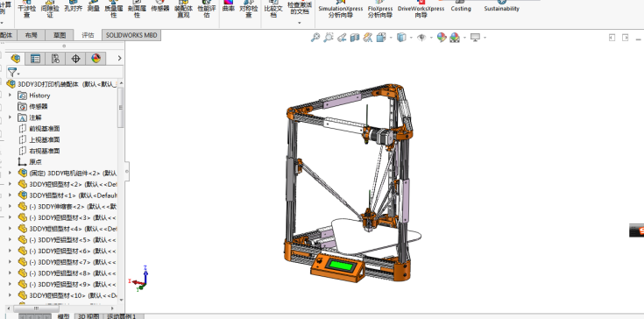Open the 间隙验证 clearance verification tool
Screen dimensions: 644x319
point(50,9)
